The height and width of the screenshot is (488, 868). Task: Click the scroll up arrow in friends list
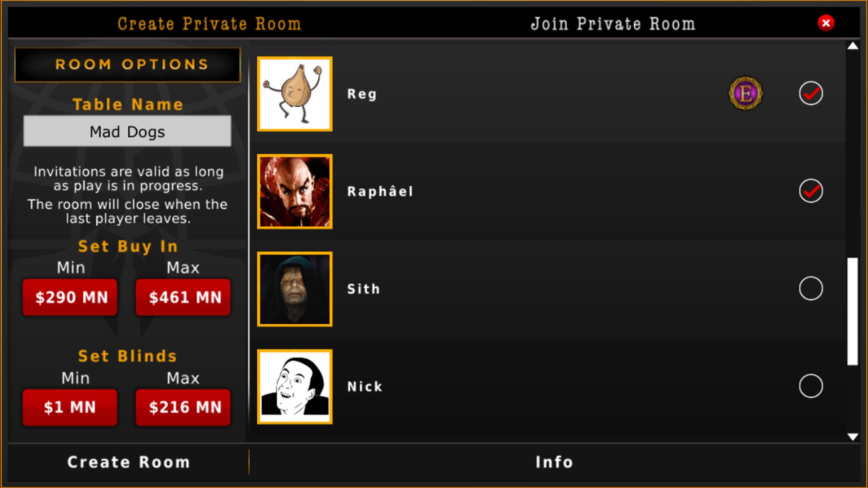tap(853, 46)
